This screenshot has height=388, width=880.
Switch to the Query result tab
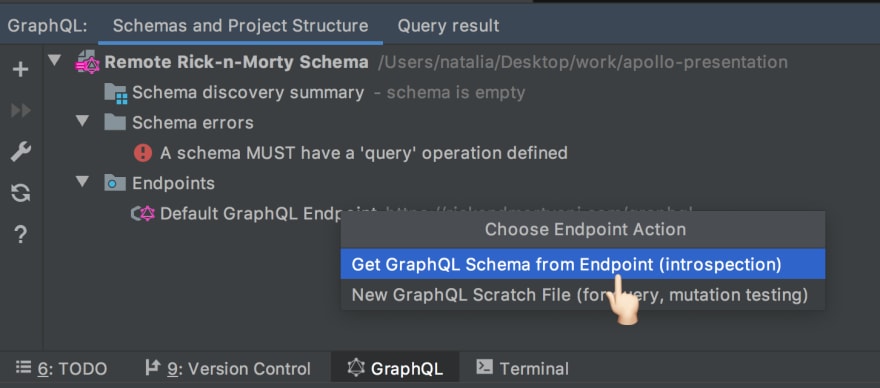[x=448, y=26]
